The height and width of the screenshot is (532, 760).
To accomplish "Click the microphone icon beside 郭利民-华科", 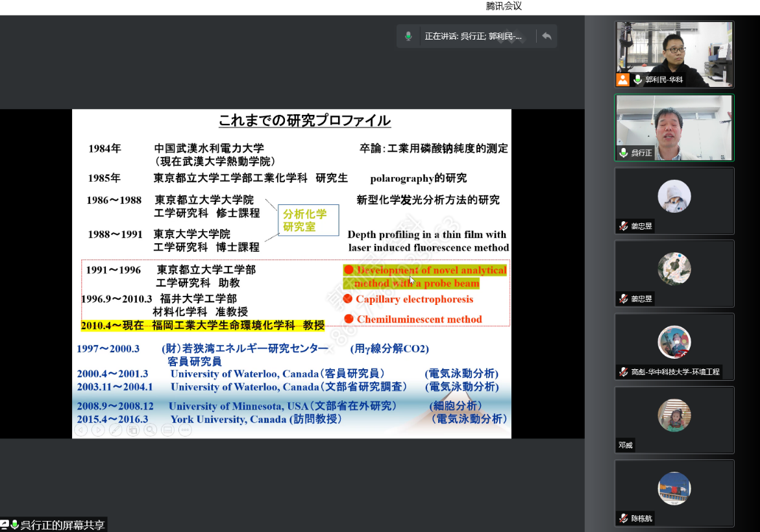I will point(638,80).
